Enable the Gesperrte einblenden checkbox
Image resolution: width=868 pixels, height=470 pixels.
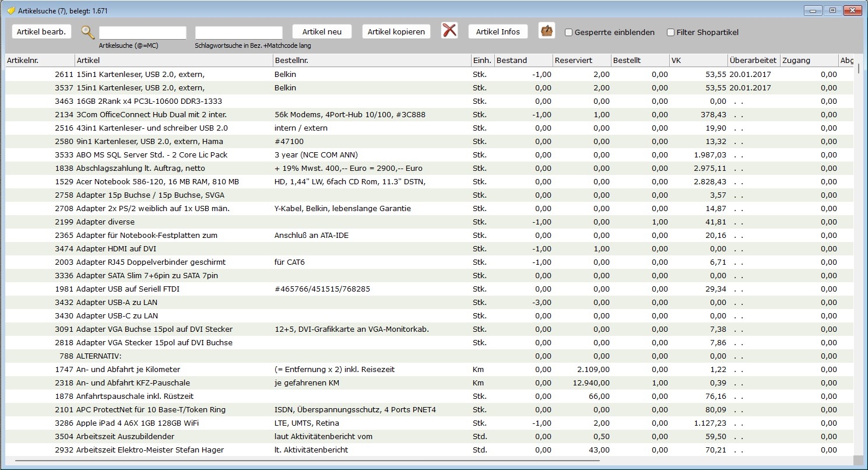pyautogui.click(x=569, y=33)
